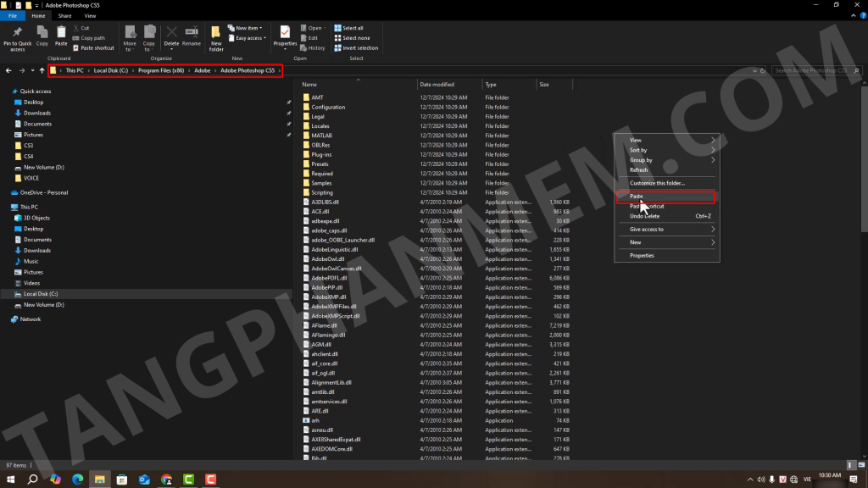Click the Search Adobe Photoshop CS5 box
The width and height of the screenshot is (868, 488).
point(814,70)
